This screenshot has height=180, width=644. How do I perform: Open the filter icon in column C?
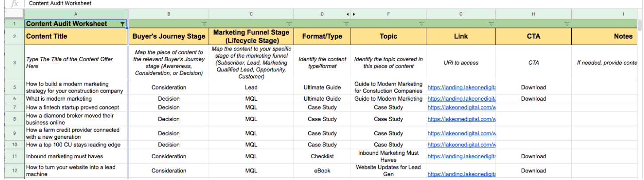point(289,24)
